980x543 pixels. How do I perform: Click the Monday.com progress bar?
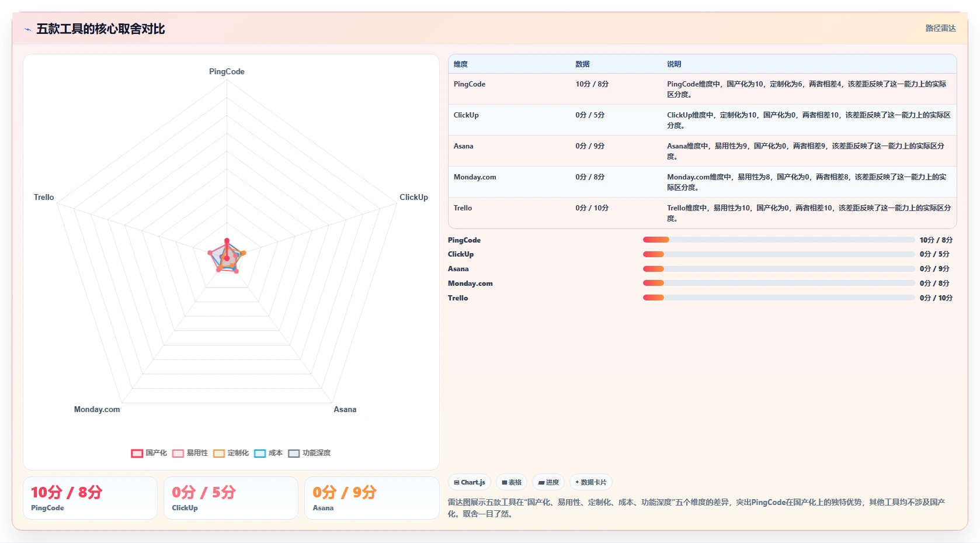779,283
